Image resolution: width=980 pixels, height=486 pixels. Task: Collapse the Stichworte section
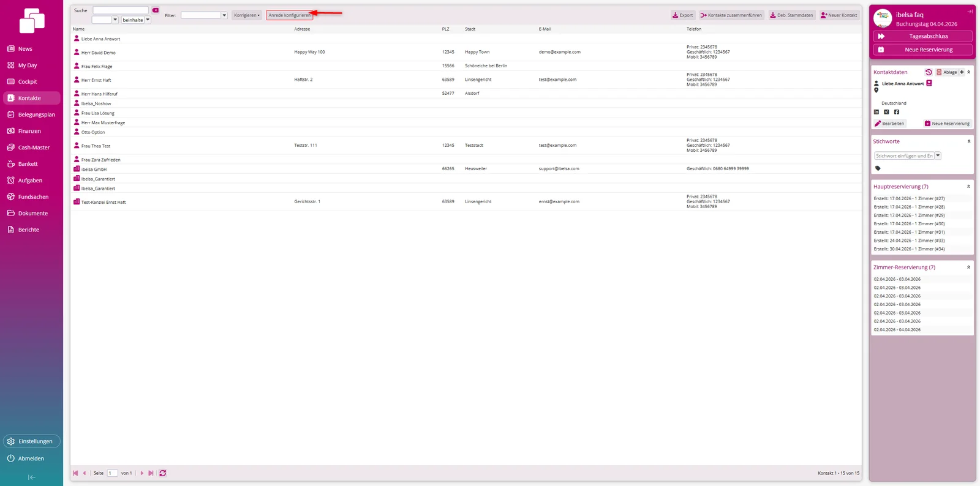pos(969,141)
